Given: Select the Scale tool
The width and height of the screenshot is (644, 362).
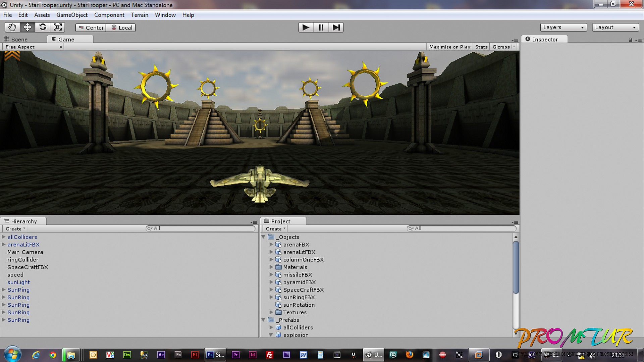Looking at the screenshot, I should coord(58,27).
